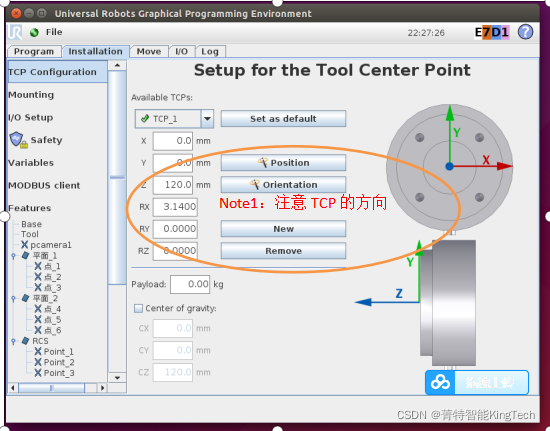The image size is (550, 431).
Task: Click the Orientation wizard button
Action: (x=283, y=184)
